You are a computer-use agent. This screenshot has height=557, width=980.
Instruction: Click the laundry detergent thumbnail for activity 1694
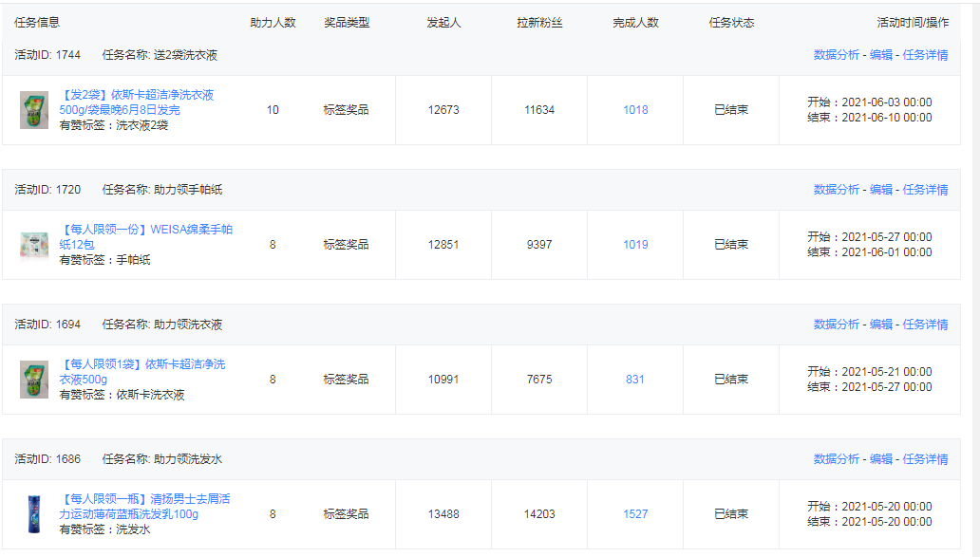(x=34, y=380)
